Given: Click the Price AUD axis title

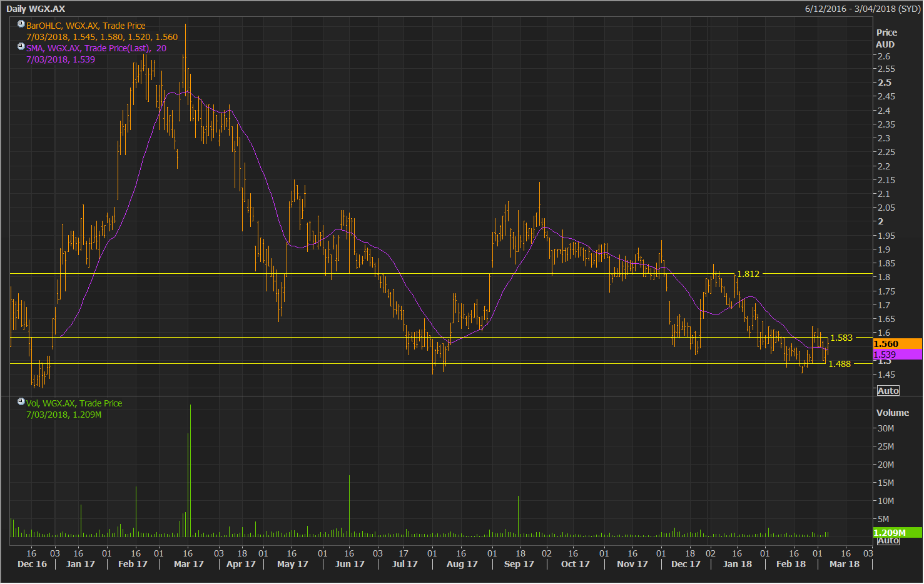Looking at the screenshot, I should [x=886, y=38].
